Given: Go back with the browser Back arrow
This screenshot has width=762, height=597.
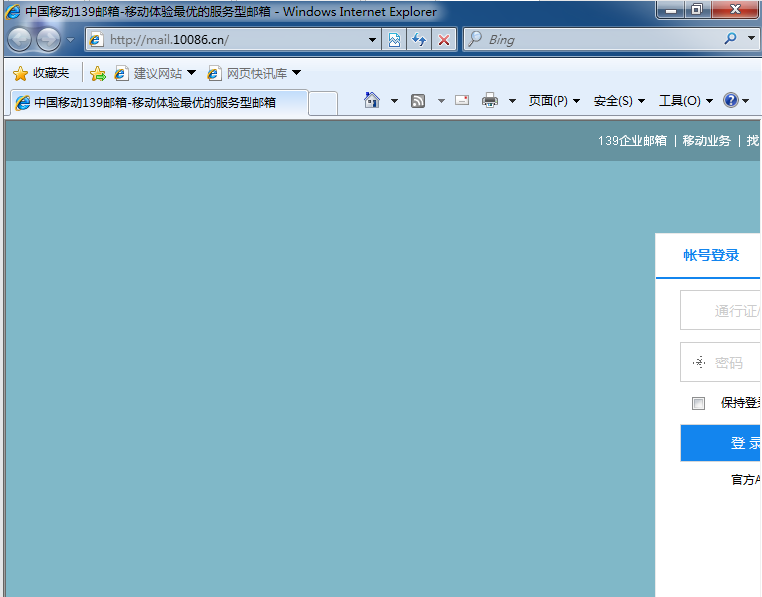Looking at the screenshot, I should tap(19, 40).
